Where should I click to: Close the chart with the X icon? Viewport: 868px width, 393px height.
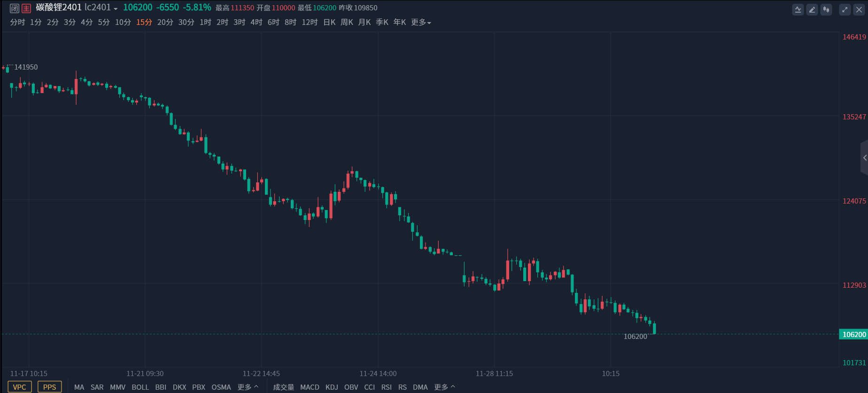[x=859, y=9]
